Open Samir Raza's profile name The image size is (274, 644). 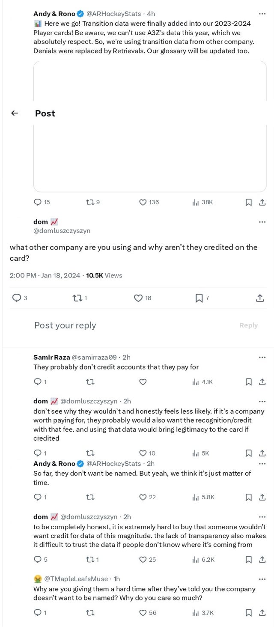[x=51, y=357]
